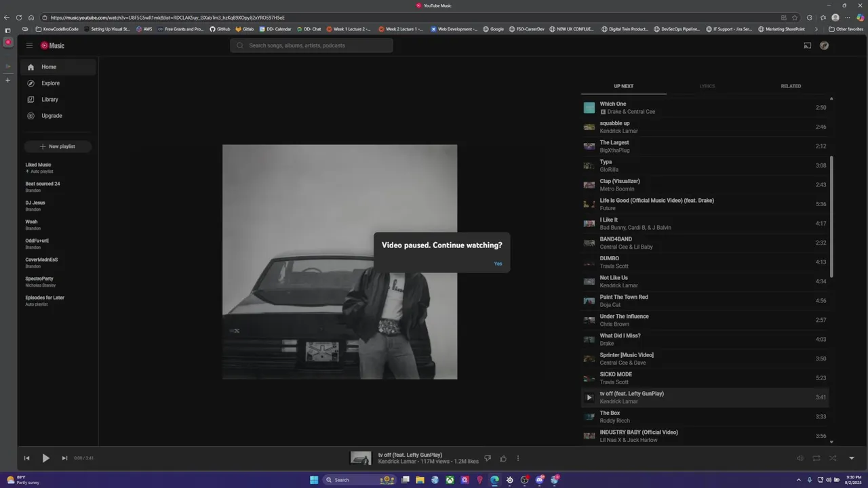
Task: Select The Box by Roddy Ricch
Action: [x=705, y=417]
